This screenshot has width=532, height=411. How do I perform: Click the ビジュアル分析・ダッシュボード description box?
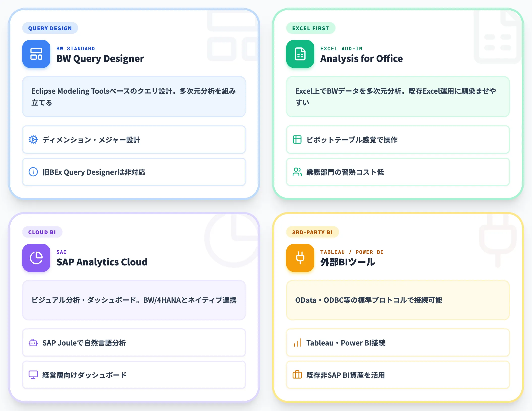point(134,300)
